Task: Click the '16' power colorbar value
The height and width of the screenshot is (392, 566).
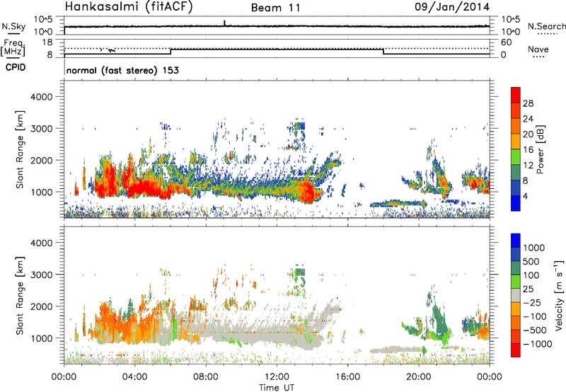Action: coord(528,150)
